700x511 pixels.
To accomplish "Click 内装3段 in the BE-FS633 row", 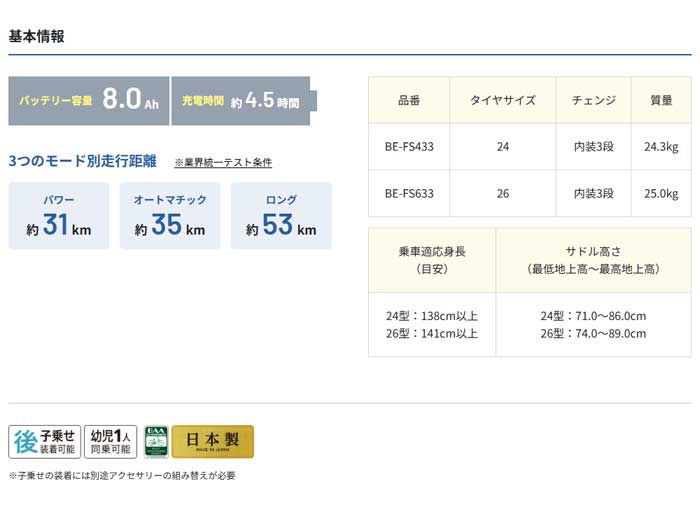I will point(594,194).
